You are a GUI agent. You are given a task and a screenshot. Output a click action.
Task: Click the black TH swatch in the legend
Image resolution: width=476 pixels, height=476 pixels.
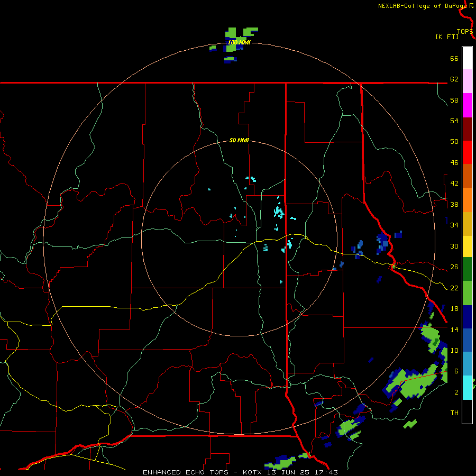click(467, 411)
